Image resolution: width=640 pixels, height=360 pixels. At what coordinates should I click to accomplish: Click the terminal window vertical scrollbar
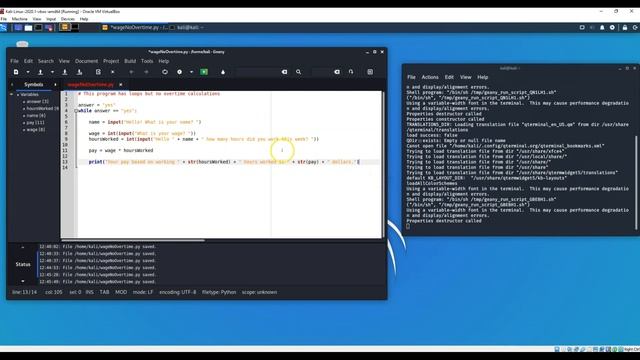tap(636, 182)
